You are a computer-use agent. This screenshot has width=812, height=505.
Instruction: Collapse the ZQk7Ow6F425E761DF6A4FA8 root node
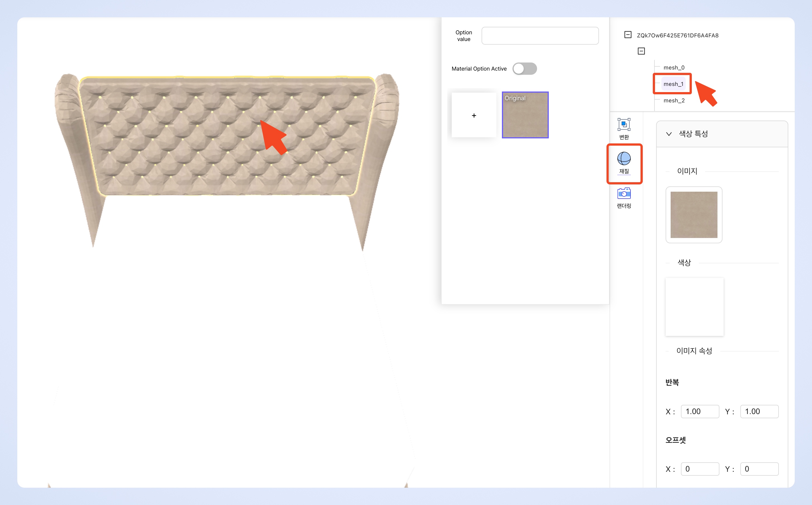[x=627, y=35]
